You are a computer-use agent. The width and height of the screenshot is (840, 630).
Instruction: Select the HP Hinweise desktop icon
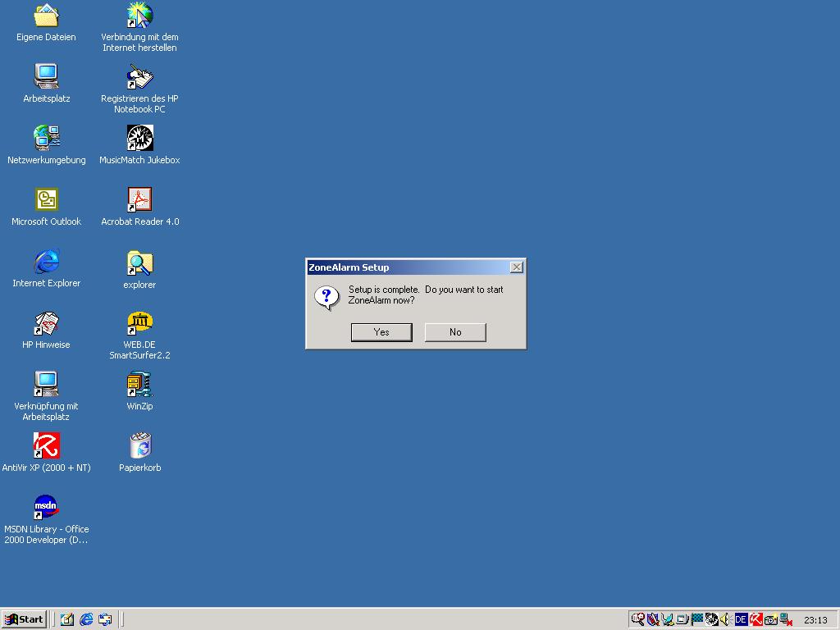[x=46, y=330]
